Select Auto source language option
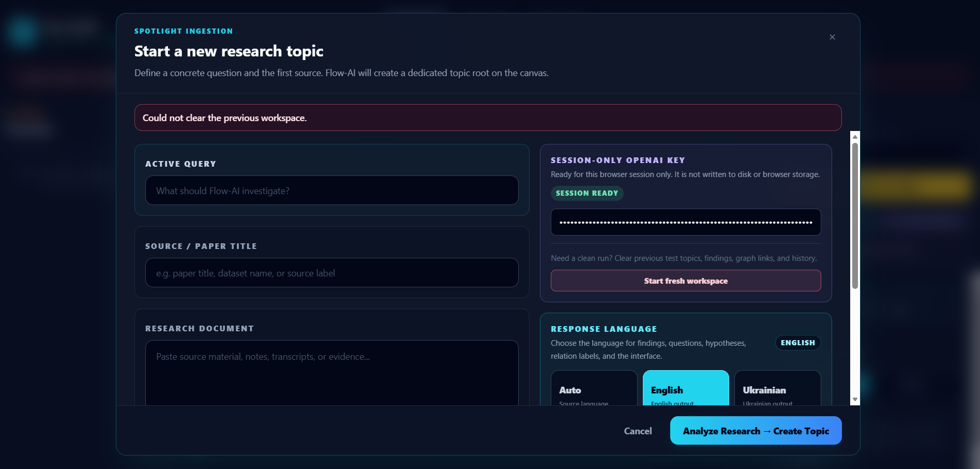The width and height of the screenshot is (980, 469). pyautogui.click(x=594, y=388)
